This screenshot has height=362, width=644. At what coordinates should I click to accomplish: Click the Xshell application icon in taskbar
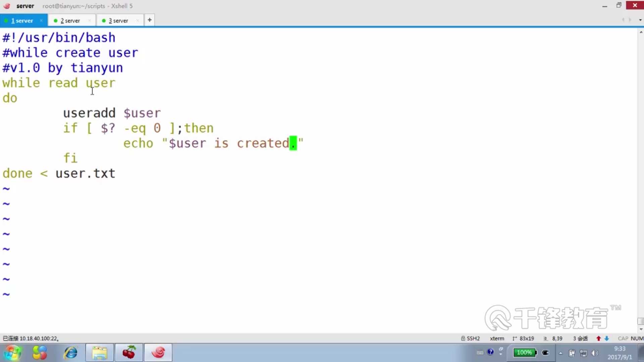point(158,352)
